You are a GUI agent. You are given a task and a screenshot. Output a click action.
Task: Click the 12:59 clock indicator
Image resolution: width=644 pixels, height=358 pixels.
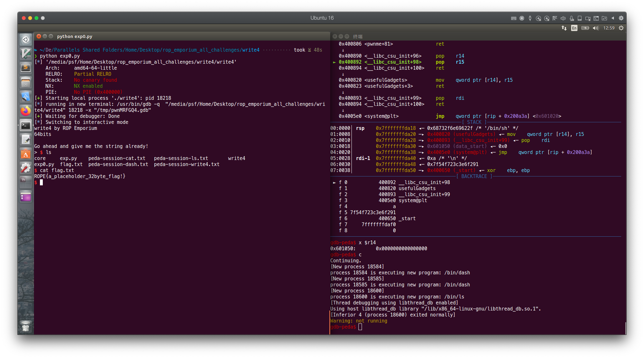[x=609, y=28]
